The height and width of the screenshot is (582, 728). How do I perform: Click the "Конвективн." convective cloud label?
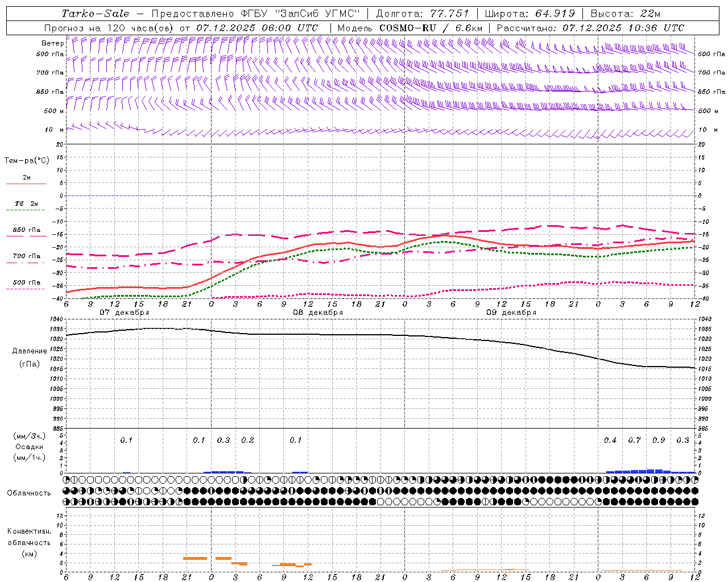(29, 531)
